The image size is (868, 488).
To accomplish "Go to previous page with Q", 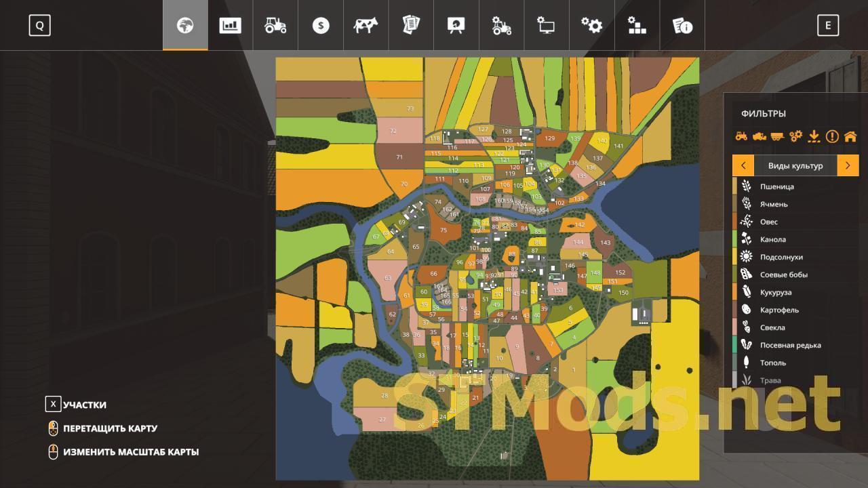I will [39, 26].
